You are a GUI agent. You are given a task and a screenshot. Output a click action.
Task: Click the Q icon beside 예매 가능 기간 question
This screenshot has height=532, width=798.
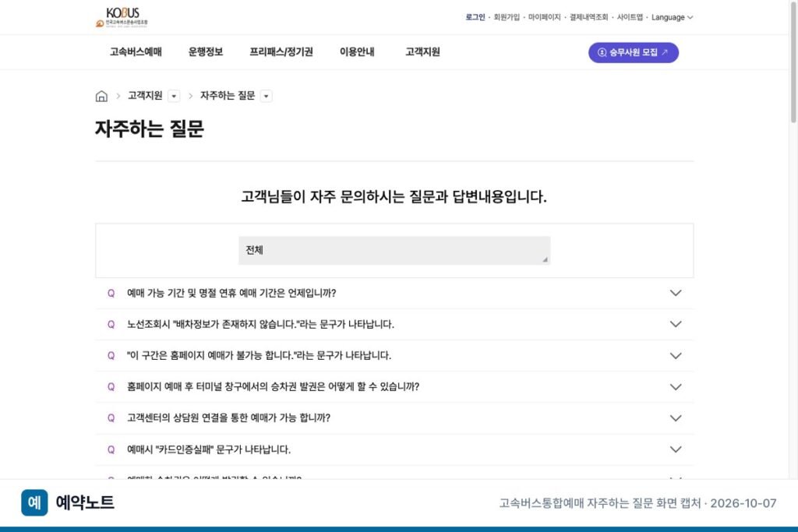(111, 293)
